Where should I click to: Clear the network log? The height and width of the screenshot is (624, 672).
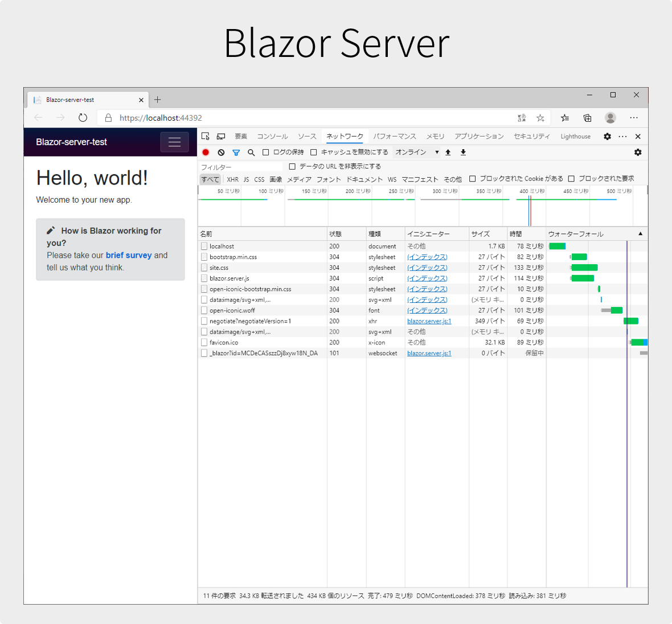point(221,152)
